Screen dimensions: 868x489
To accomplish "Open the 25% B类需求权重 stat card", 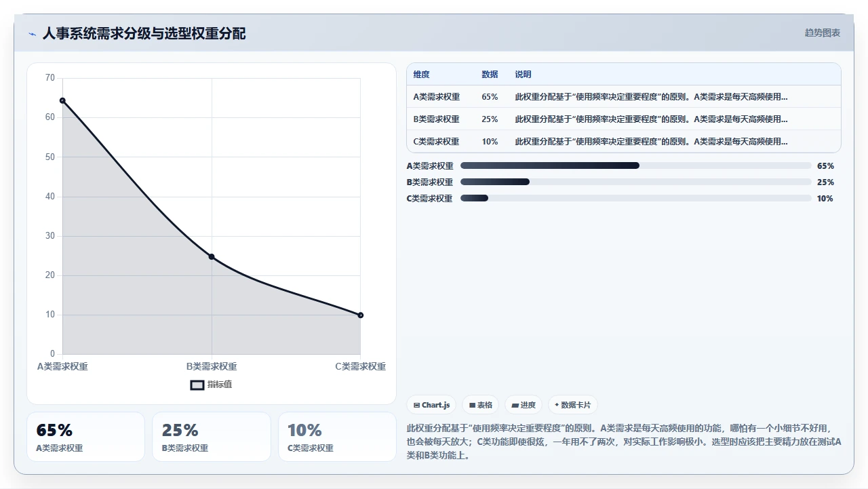I will [x=212, y=437].
